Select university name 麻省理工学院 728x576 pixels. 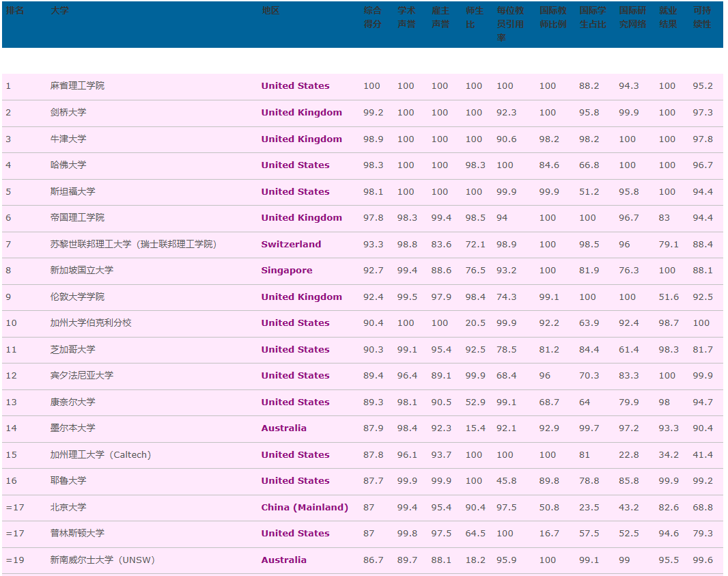(78, 85)
